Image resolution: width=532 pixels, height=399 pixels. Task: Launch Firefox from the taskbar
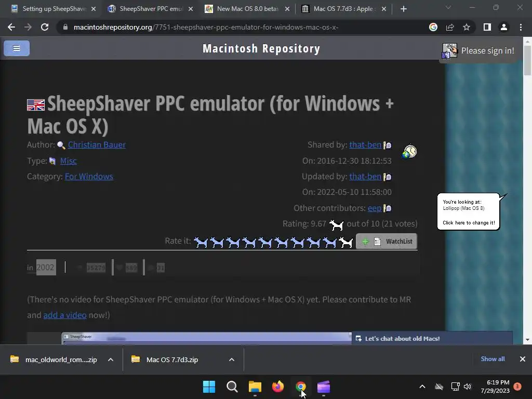(x=278, y=387)
